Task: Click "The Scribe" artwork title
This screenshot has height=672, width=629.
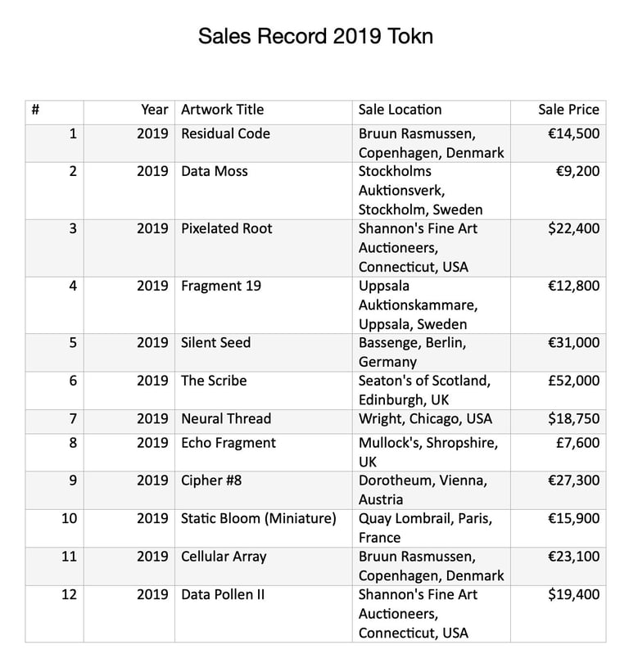Action: [214, 381]
